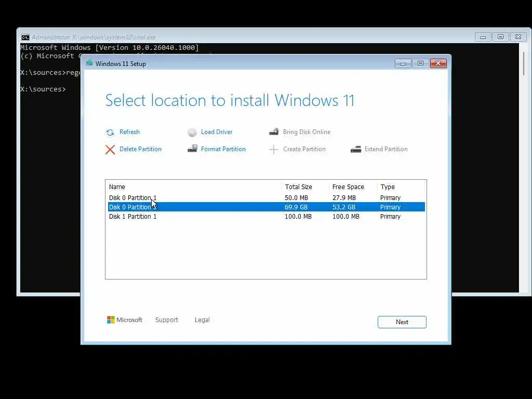532x399 pixels.
Task: Click the Load Driver link
Action: click(x=217, y=131)
